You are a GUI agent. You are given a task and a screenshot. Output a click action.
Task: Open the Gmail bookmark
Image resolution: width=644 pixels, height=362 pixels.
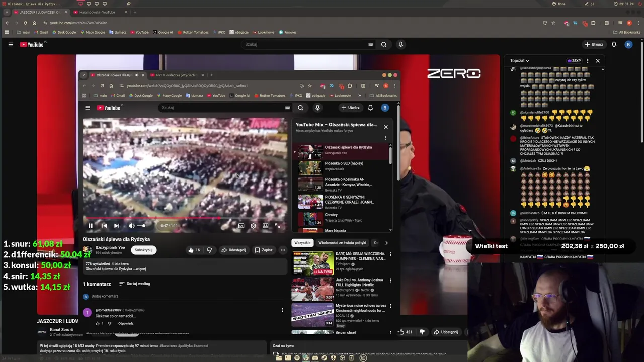(x=41, y=32)
